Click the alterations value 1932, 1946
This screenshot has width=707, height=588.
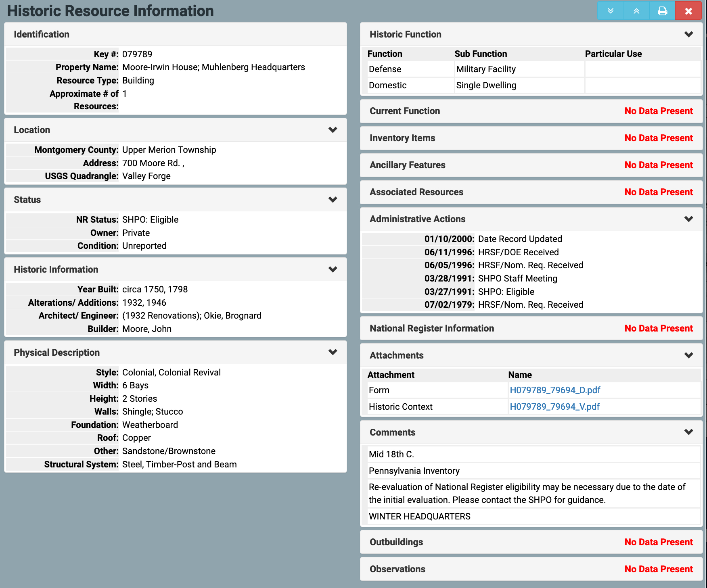point(144,302)
